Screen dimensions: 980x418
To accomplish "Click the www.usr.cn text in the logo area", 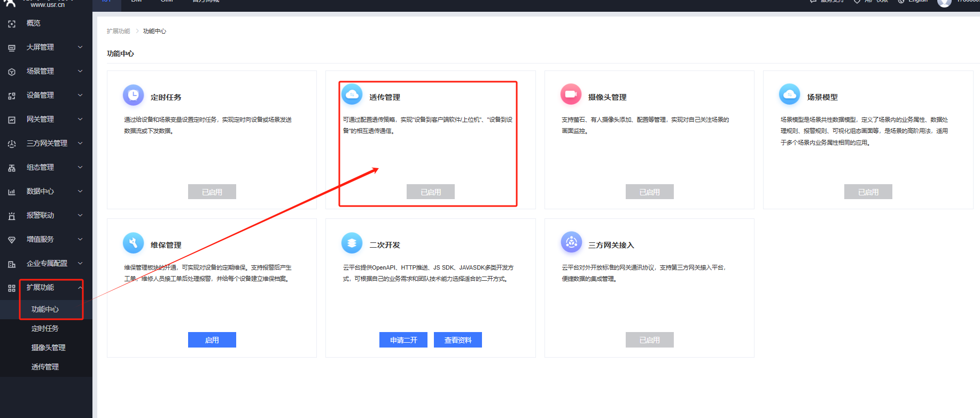I will (48, 5).
